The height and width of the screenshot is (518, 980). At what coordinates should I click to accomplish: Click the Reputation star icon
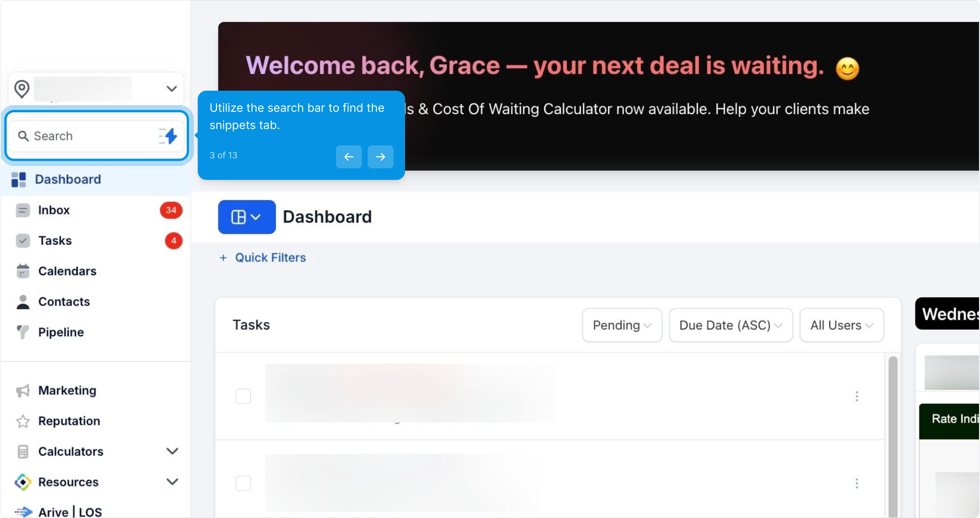pyautogui.click(x=23, y=421)
